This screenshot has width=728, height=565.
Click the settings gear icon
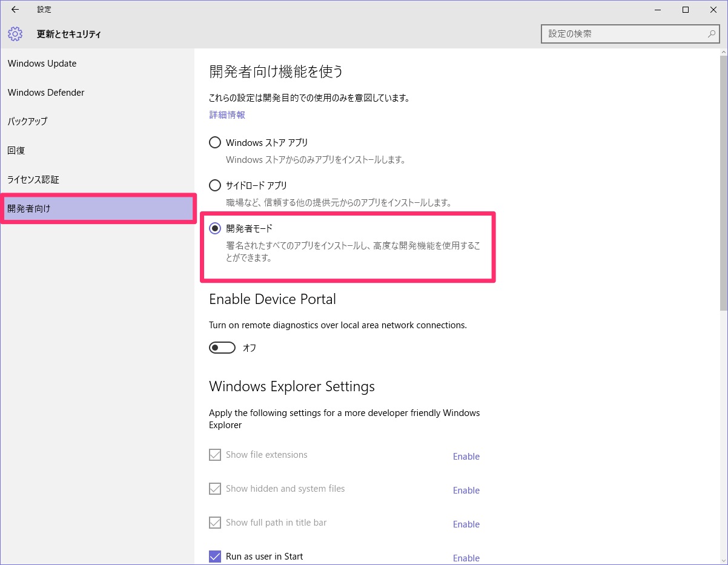coord(15,34)
